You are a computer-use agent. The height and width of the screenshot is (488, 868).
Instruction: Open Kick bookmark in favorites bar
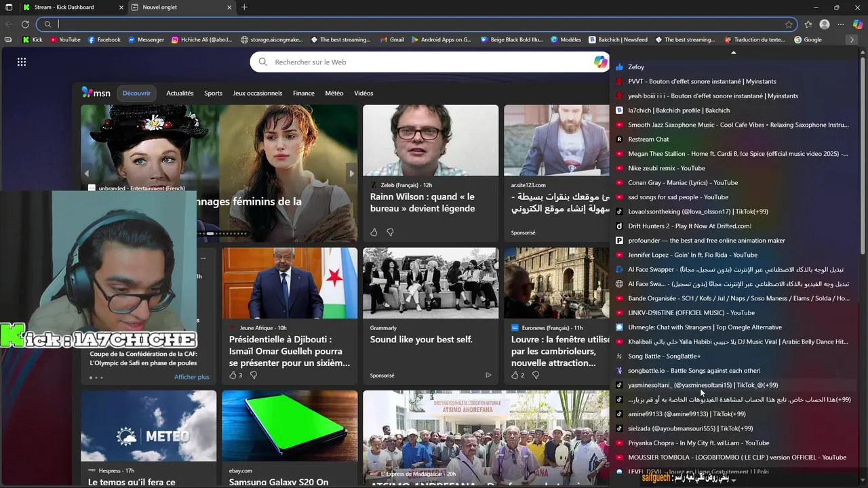point(32,39)
